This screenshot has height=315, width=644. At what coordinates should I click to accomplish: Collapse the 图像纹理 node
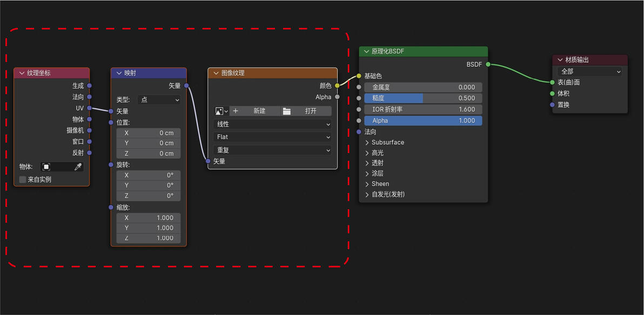pos(216,73)
